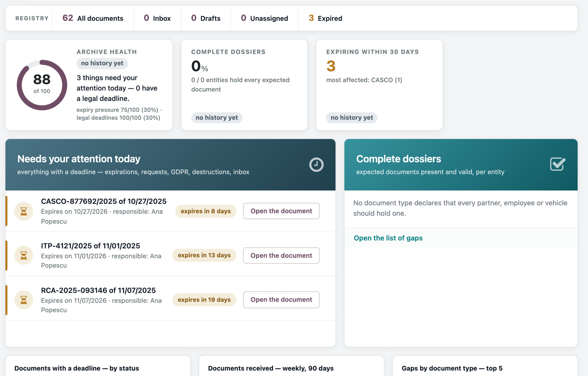Click the '0 / 0 entities hold every expected document' text

coord(240,85)
